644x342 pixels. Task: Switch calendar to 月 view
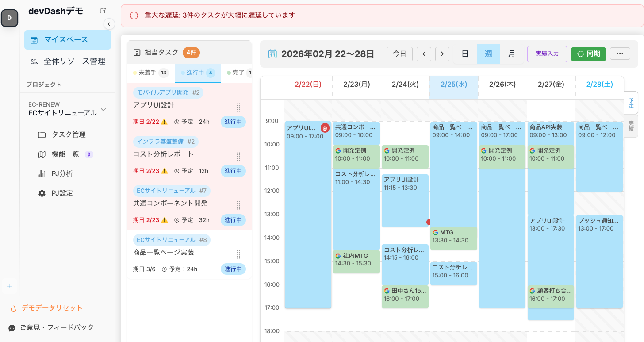(511, 54)
